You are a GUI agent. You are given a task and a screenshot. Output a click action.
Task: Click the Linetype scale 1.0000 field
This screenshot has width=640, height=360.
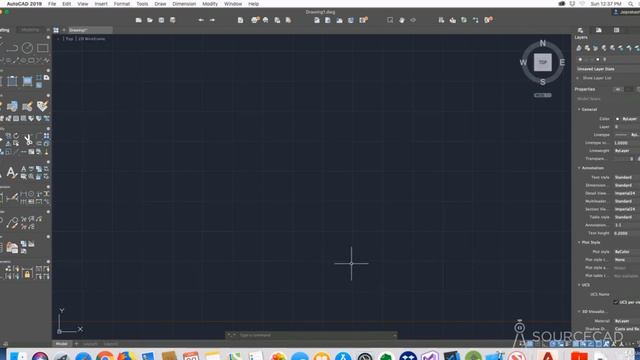(x=627, y=143)
